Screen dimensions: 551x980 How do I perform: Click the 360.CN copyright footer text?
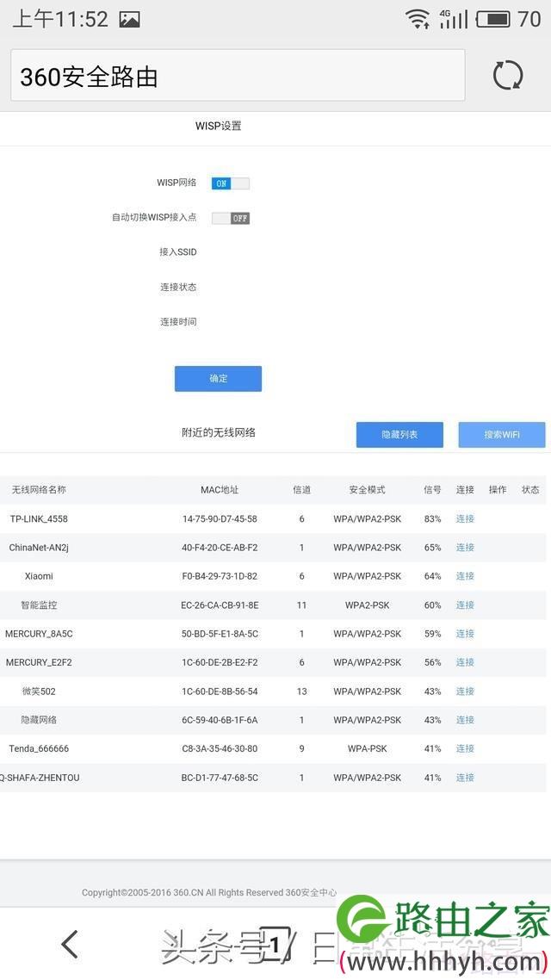208,892
